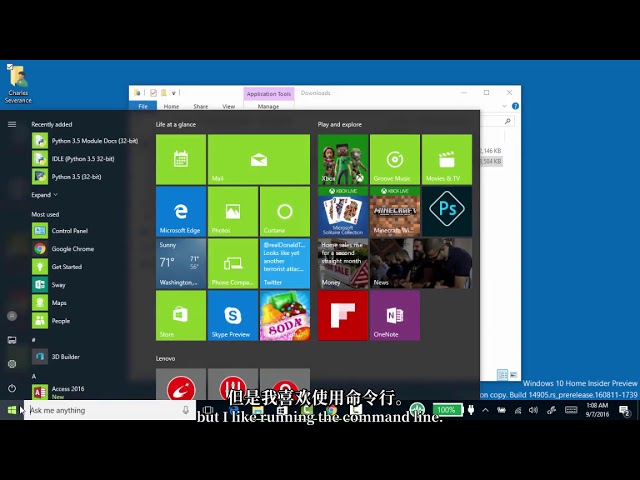This screenshot has height=480, width=640.
Task: Open Candy Crush Soda tile
Action: 284,316
